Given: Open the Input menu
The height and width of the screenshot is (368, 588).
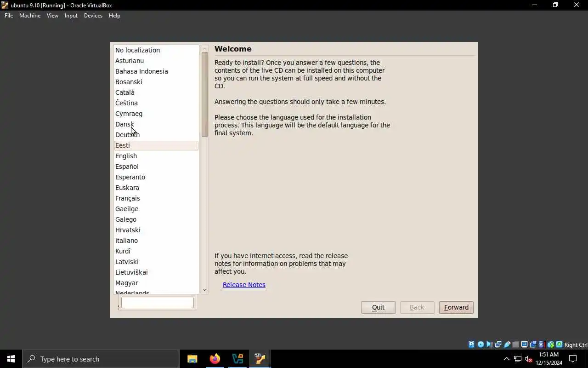Looking at the screenshot, I should click(71, 15).
